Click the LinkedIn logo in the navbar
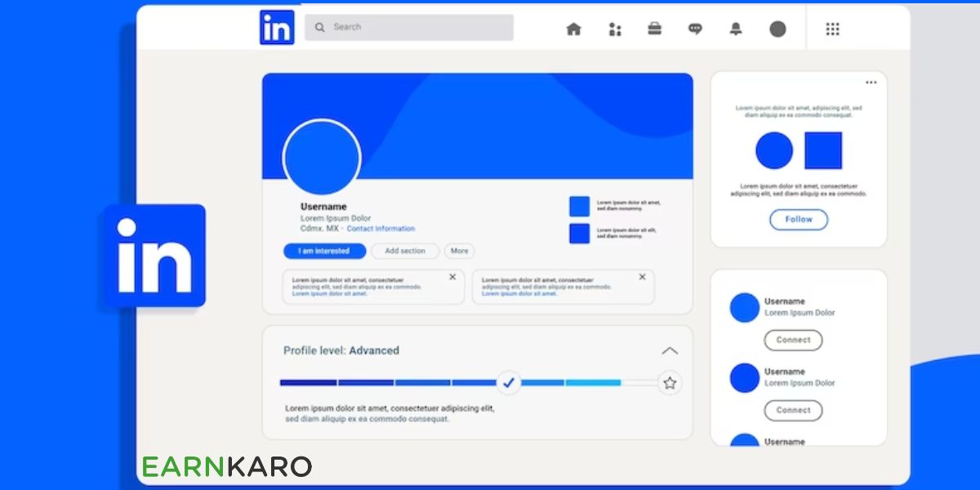This screenshot has width=980, height=490. point(277,26)
